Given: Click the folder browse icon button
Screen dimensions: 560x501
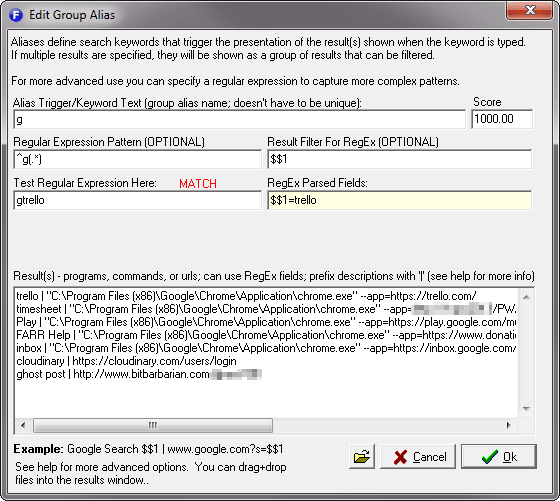Looking at the screenshot, I should click(362, 456).
